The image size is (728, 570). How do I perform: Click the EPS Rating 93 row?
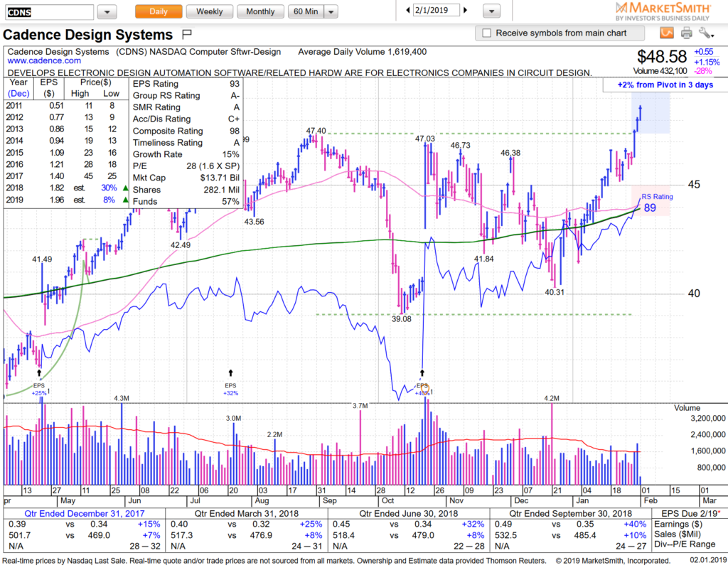(186, 84)
